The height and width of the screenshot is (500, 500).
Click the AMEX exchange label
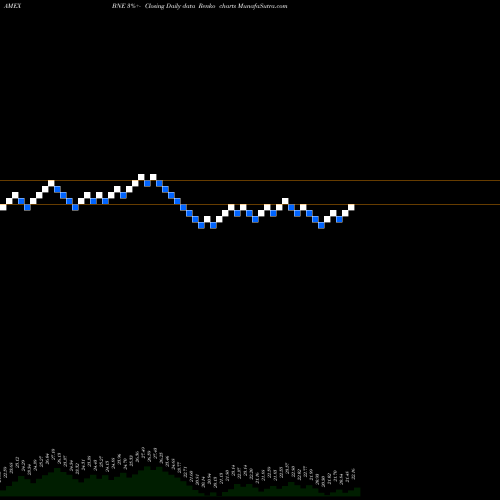[x=13, y=6]
